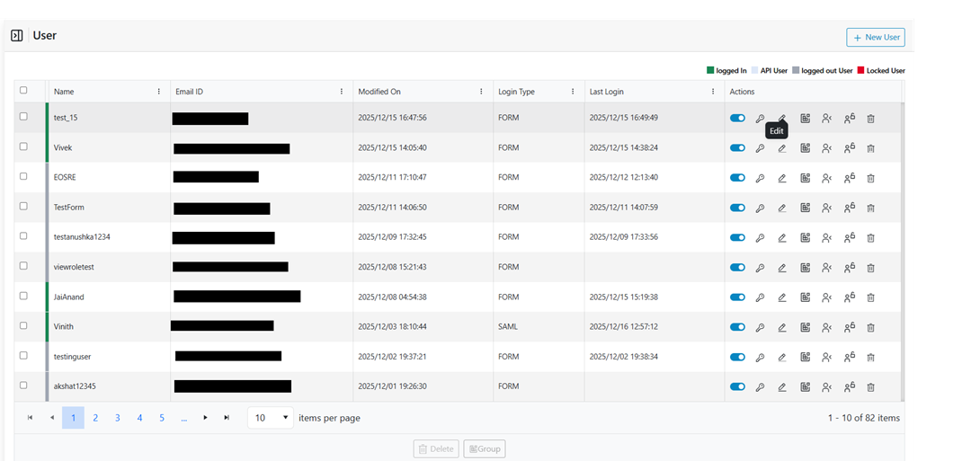Click the Group button below the table
Image resolution: width=980 pixels, height=461 pixels.
485,448
